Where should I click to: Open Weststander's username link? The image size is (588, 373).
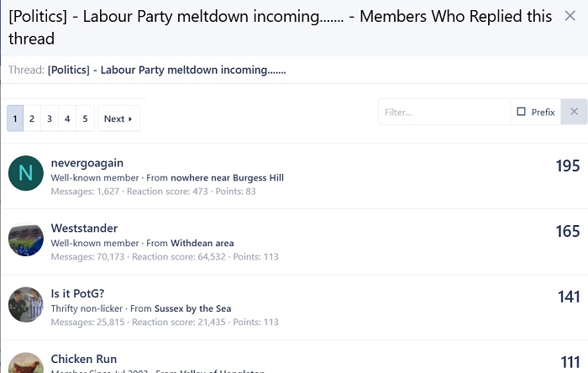point(84,229)
